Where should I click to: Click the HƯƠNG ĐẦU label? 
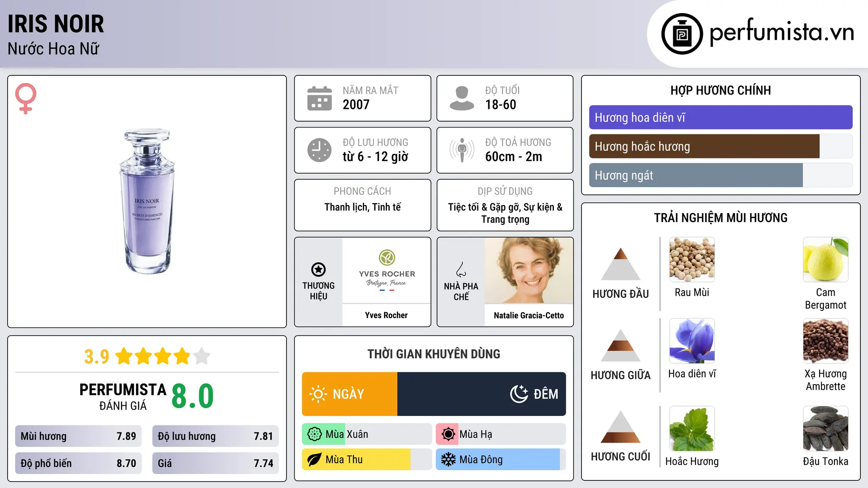click(620, 294)
